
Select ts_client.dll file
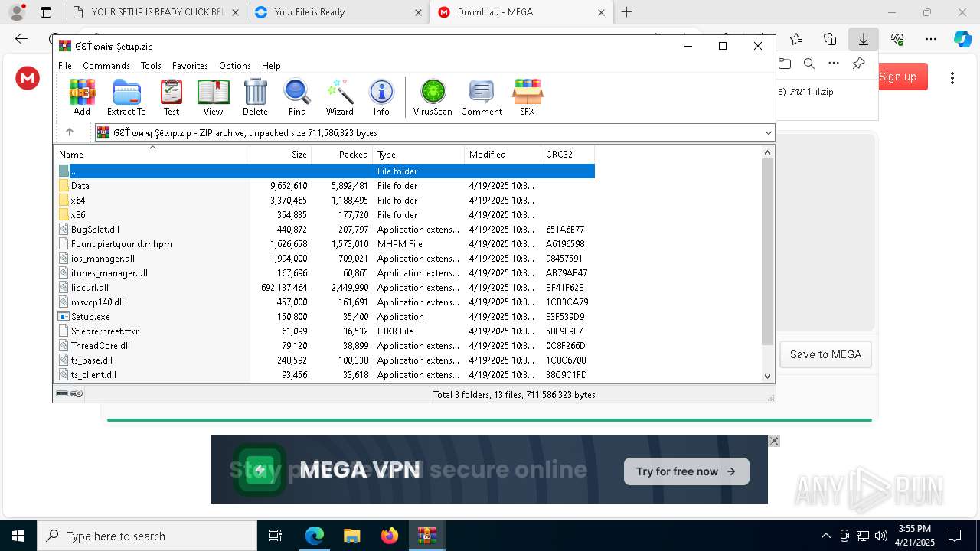pyautogui.click(x=325, y=375)
